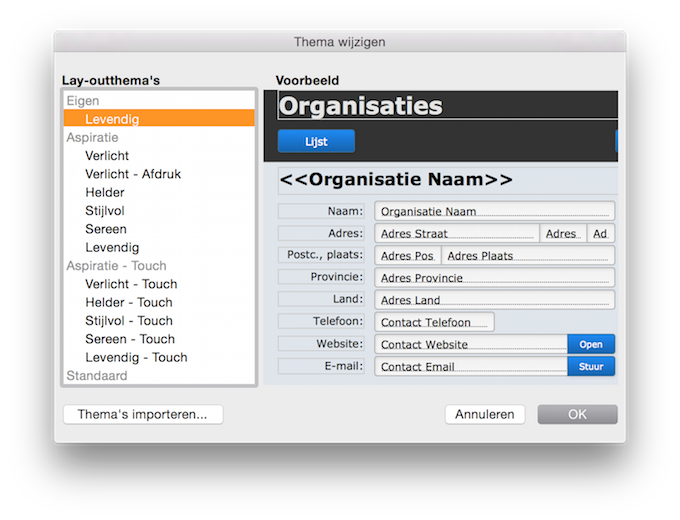The width and height of the screenshot is (680, 520).
Task: Click the Stuur button beside Contact Email
Action: click(x=591, y=366)
